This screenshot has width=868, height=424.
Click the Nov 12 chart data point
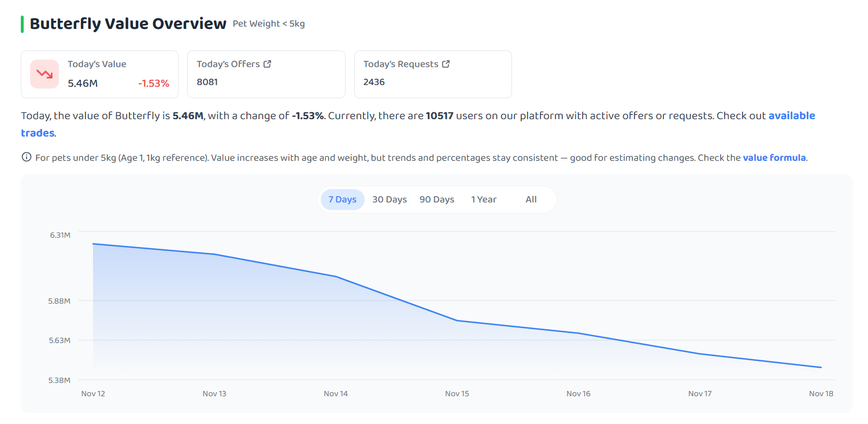pos(93,244)
